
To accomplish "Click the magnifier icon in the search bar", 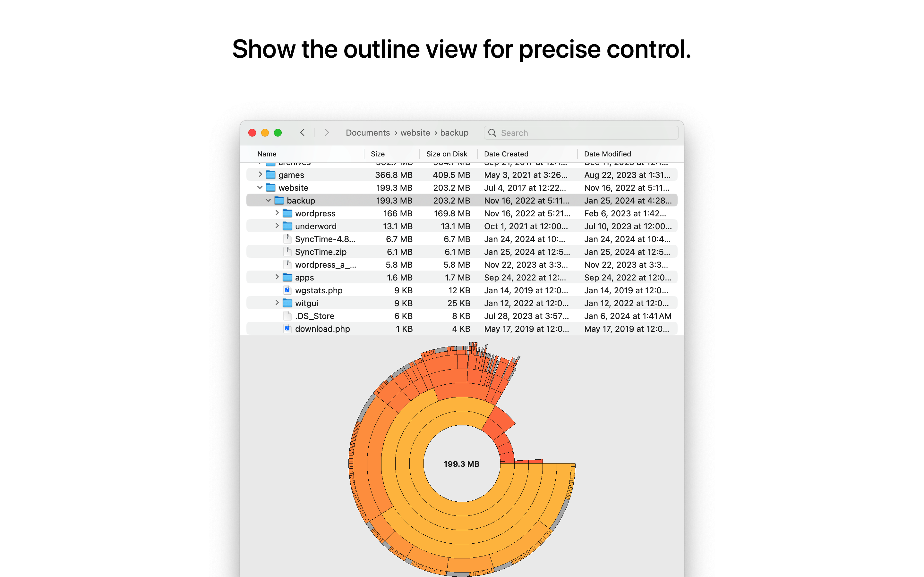I will pyautogui.click(x=492, y=133).
